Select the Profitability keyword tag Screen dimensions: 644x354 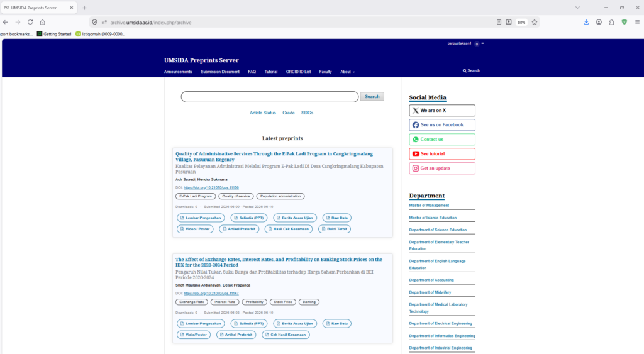pyautogui.click(x=254, y=302)
